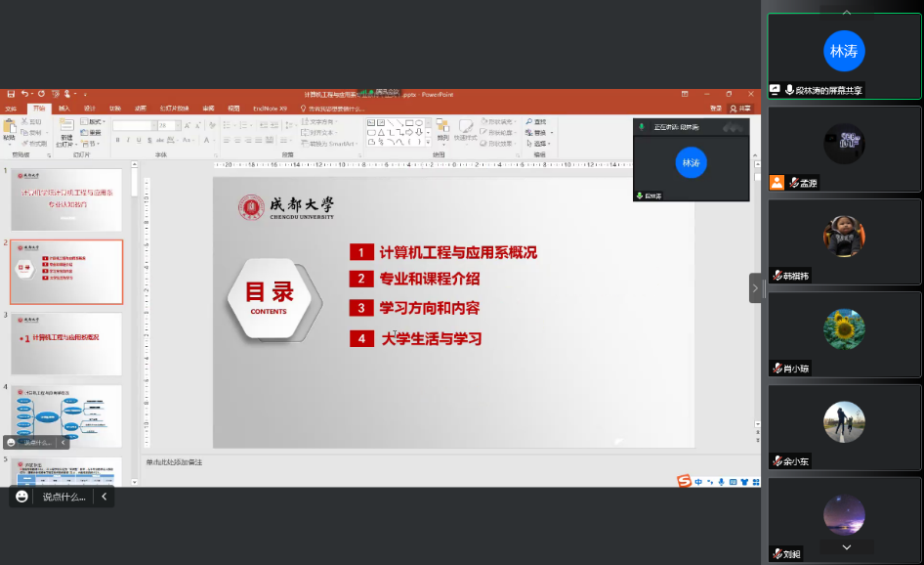Click the emoji reaction icon in bottom chat bar
This screenshot has width=924, height=565.
(21, 497)
